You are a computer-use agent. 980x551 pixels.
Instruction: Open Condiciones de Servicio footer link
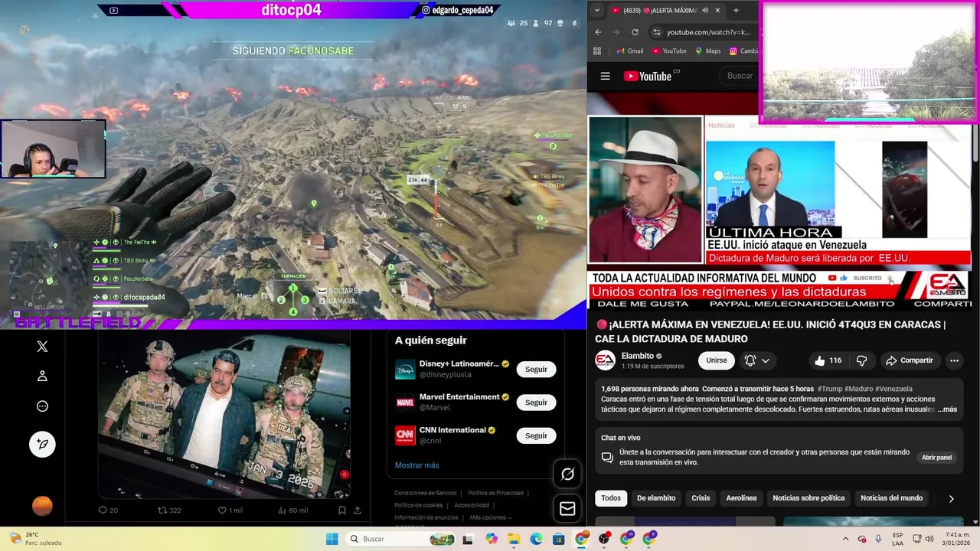pyautogui.click(x=425, y=493)
